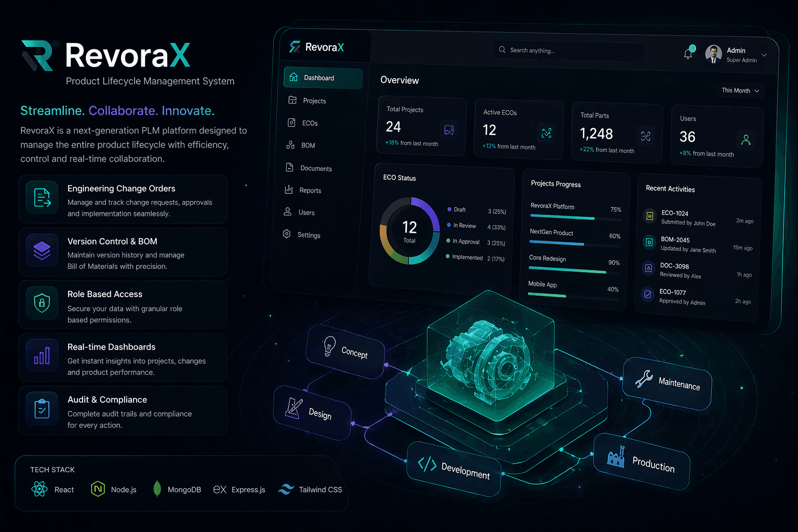Click the notification bell icon
This screenshot has width=798, height=532.
pyautogui.click(x=688, y=53)
